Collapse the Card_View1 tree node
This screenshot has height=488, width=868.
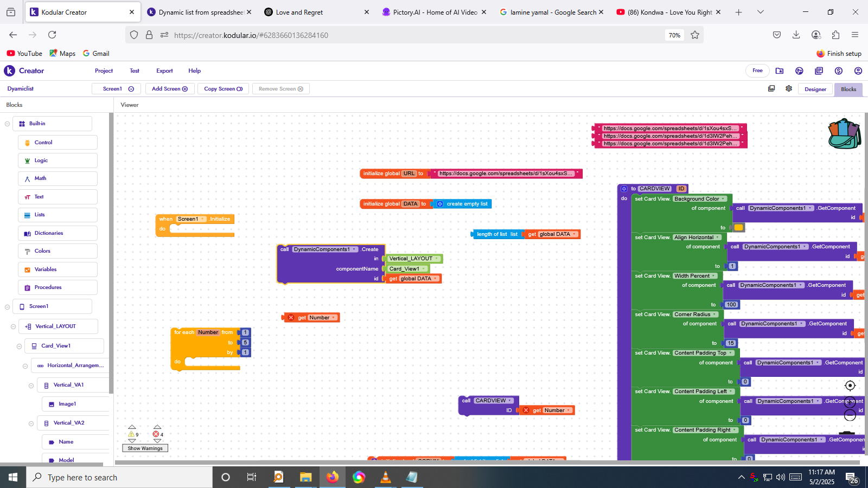(19, 346)
